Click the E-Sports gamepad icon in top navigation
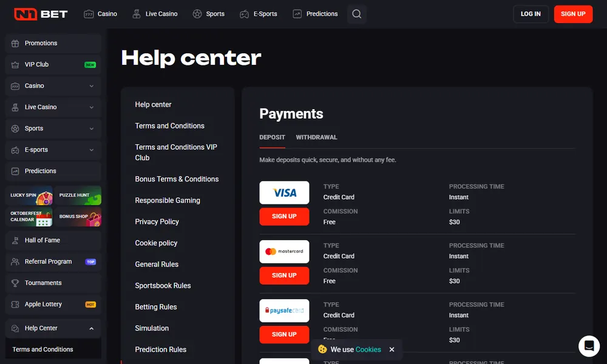Image resolution: width=607 pixels, height=364 pixels. point(244,14)
